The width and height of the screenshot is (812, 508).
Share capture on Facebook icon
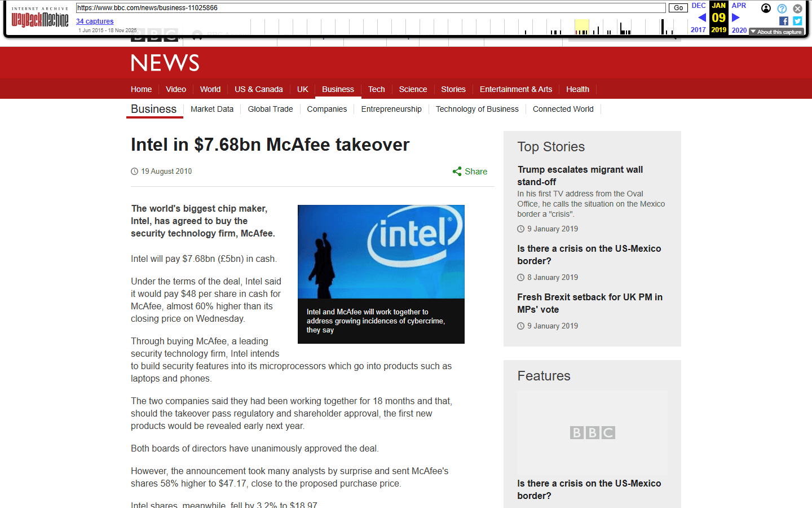click(x=784, y=21)
